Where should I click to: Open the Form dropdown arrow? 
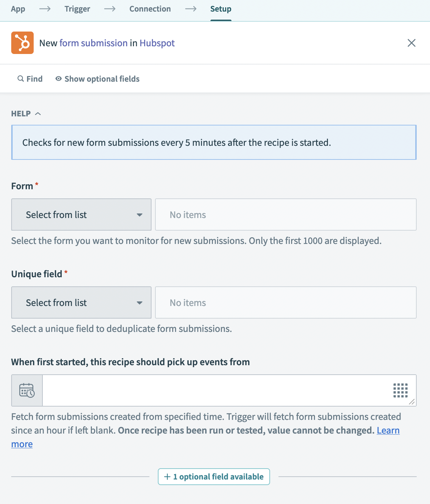click(140, 214)
